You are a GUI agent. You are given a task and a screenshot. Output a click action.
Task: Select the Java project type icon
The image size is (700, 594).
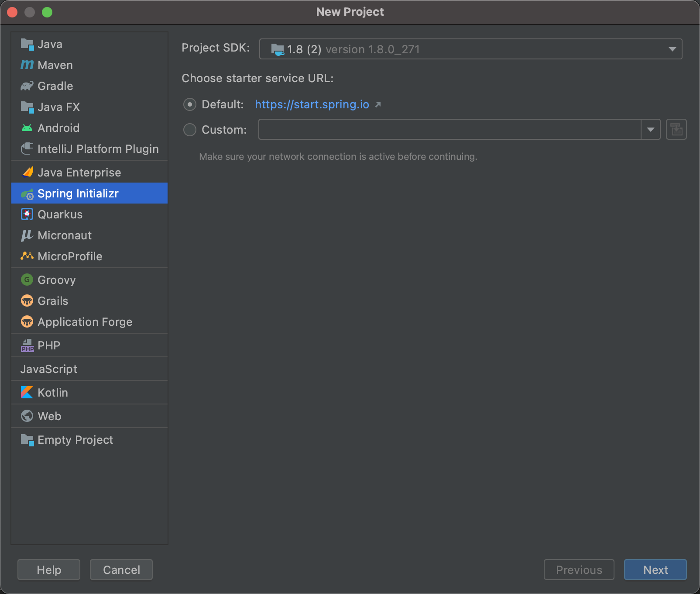(x=27, y=44)
